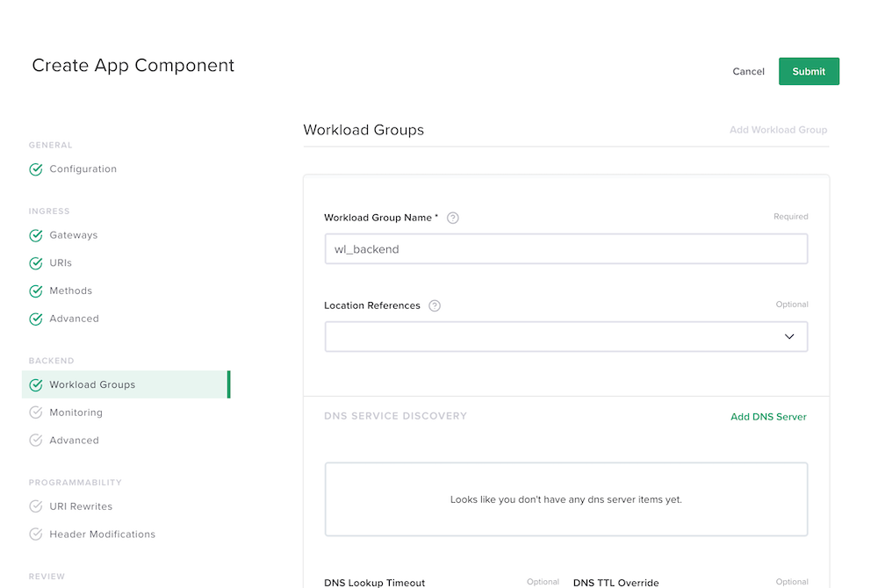
Task: Open the Methods section in sidebar
Action: pos(70,290)
